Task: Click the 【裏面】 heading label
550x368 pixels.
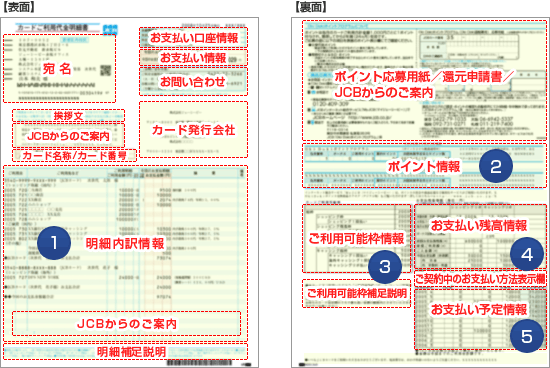Action: pos(311,7)
